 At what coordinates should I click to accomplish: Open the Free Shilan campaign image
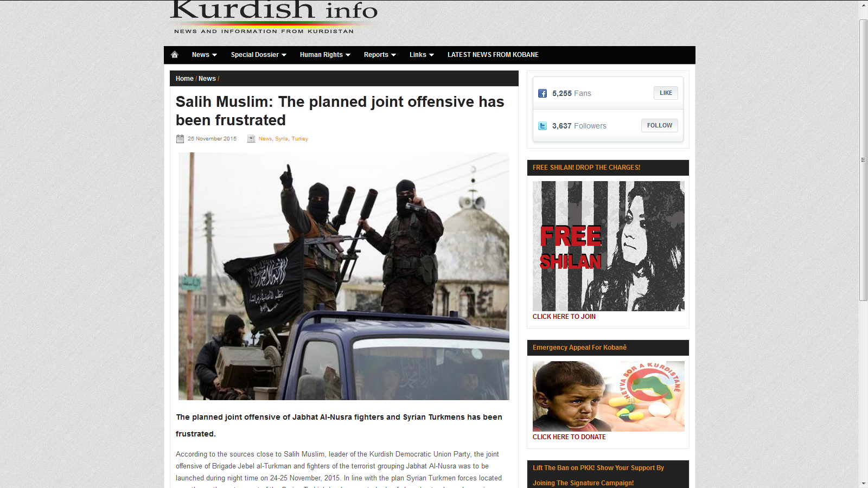[608, 246]
